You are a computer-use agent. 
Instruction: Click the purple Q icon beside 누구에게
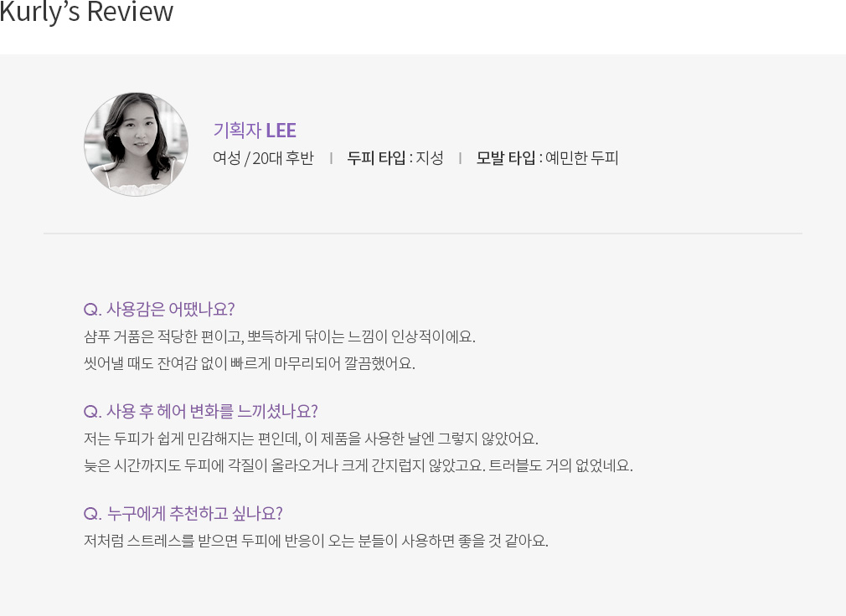[91, 514]
